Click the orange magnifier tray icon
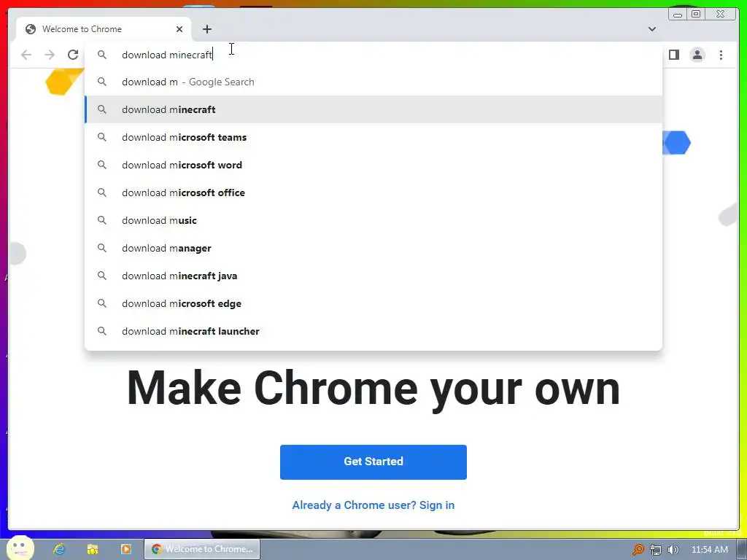Viewport: 747px width, 560px height. [638, 550]
